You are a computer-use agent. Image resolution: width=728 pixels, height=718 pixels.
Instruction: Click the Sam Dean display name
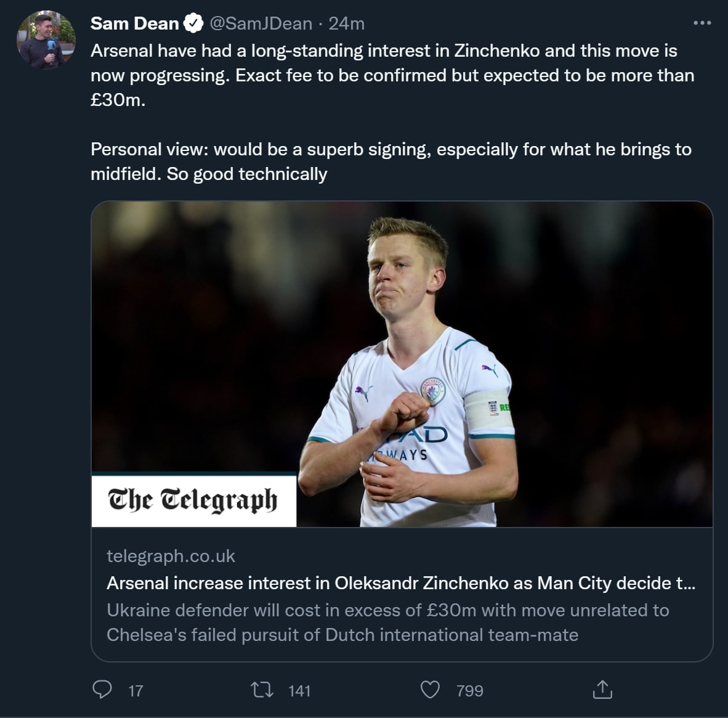coord(134,23)
